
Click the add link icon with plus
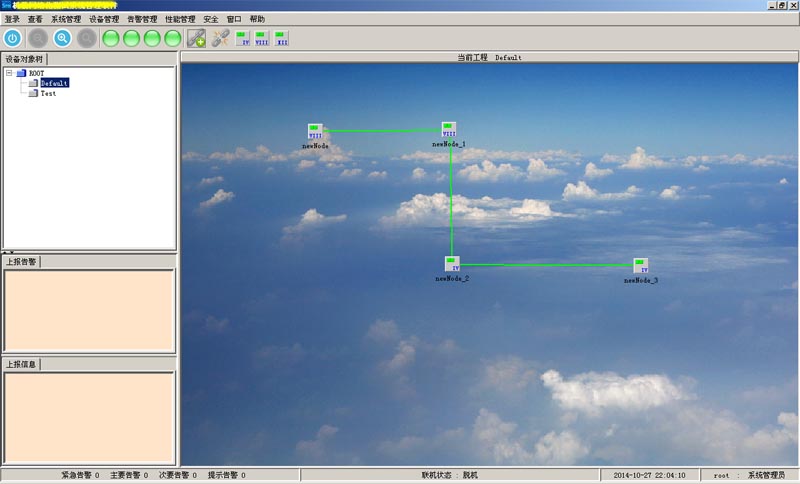pyautogui.click(x=197, y=39)
